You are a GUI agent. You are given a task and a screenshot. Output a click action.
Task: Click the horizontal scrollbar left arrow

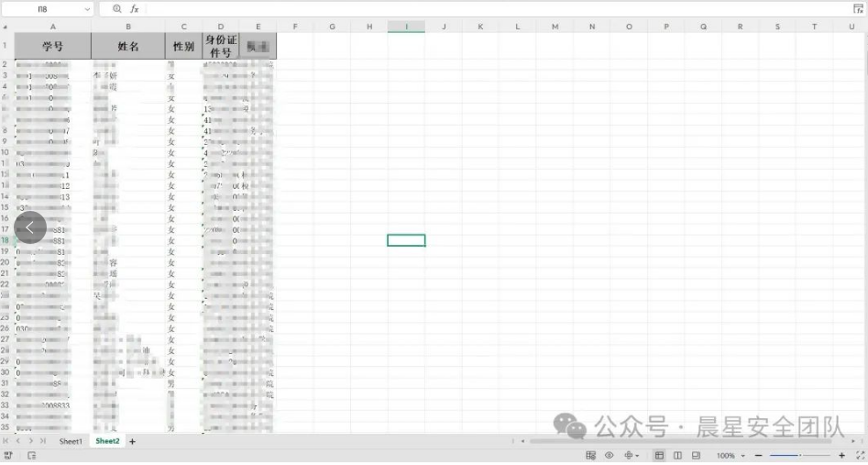(522, 441)
